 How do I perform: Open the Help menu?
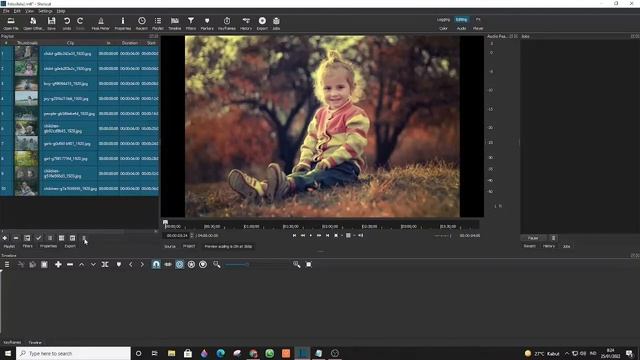61,11
